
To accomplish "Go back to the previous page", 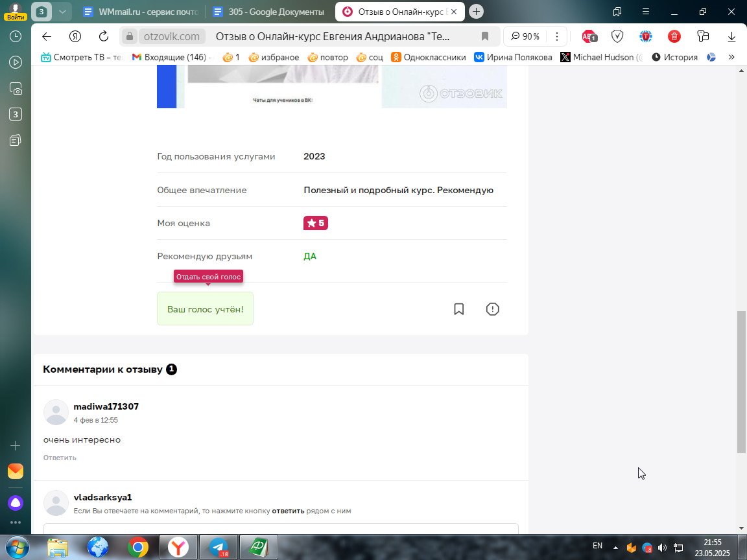I will pos(46,37).
